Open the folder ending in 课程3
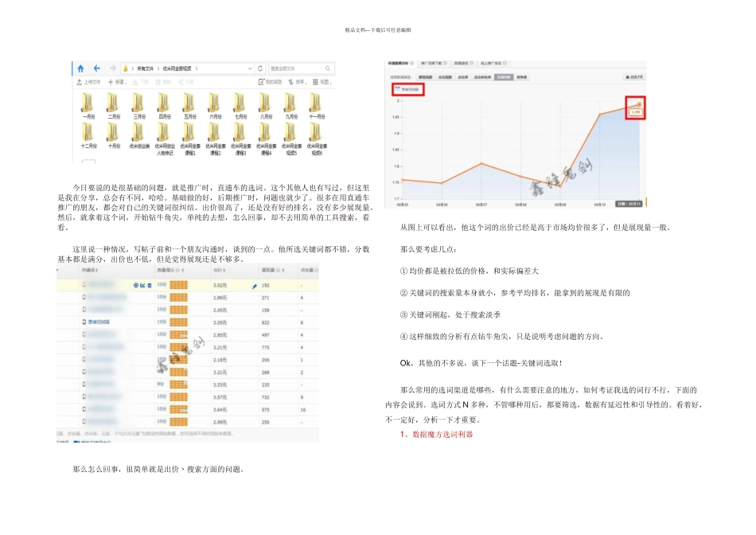This screenshot has height=535, width=756. (x=240, y=139)
